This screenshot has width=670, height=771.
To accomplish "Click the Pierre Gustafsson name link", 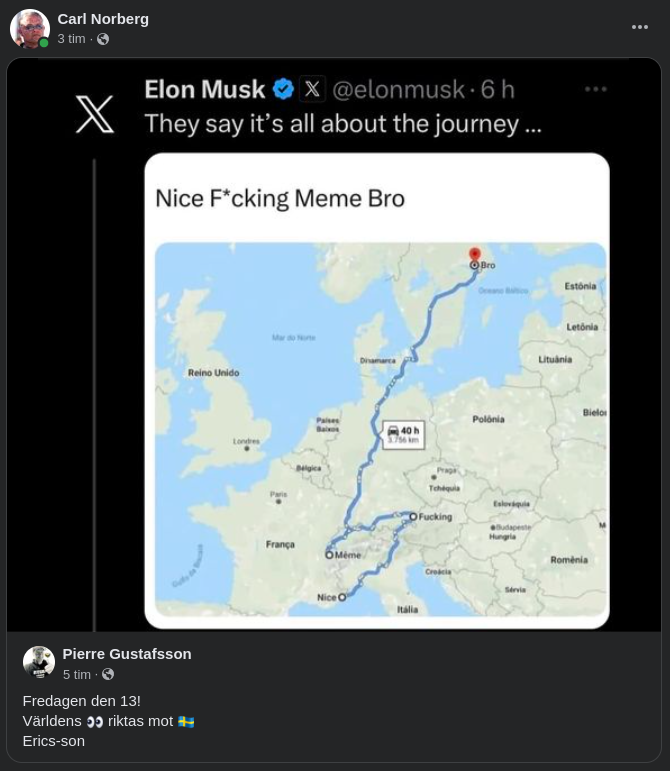I will point(127,654).
